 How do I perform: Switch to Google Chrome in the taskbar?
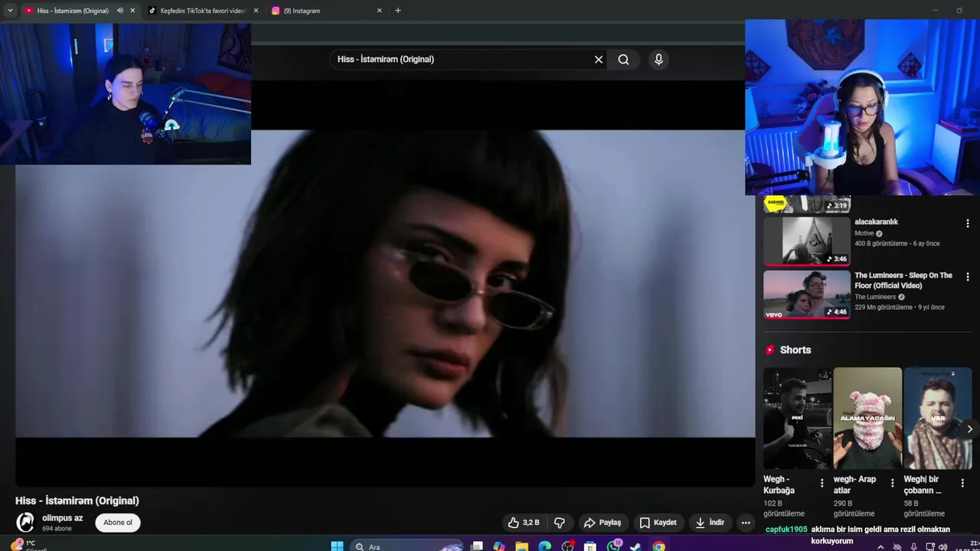coord(658,546)
